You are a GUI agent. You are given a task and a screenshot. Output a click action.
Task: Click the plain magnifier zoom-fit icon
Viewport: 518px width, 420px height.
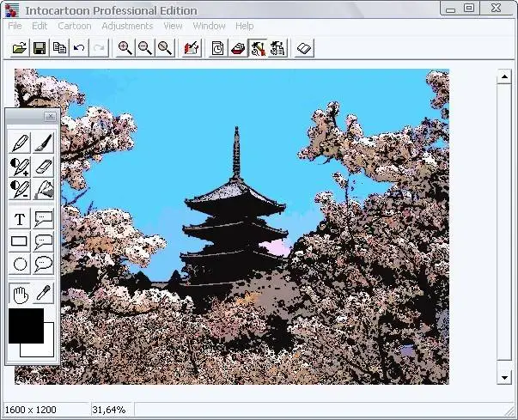pos(165,48)
